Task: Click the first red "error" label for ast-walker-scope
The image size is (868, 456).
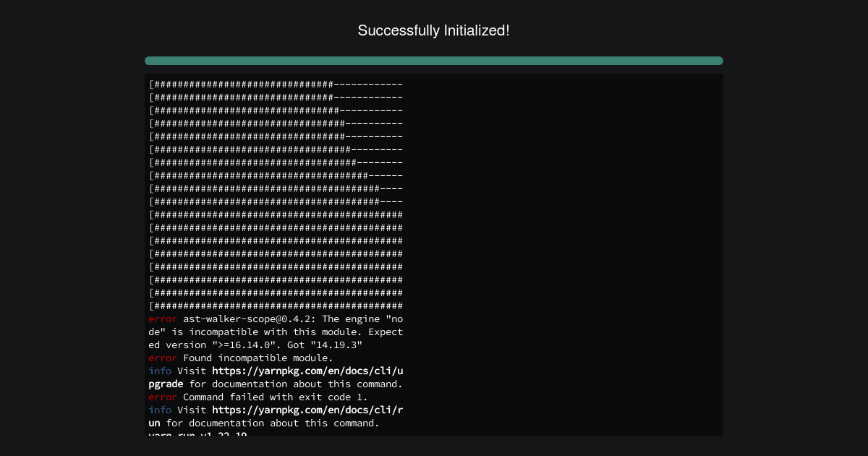Action: tap(163, 318)
